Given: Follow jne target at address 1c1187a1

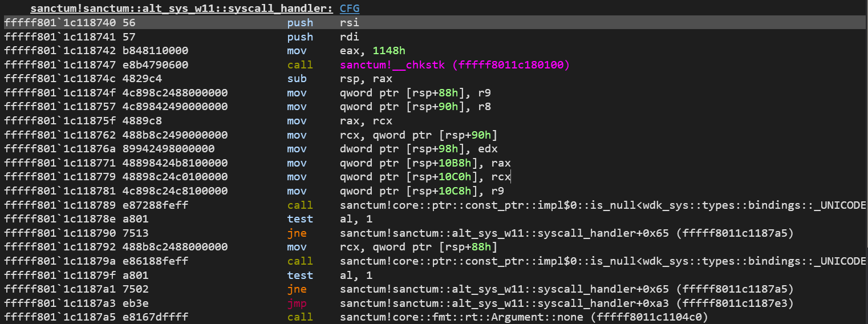Looking at the screenshot, I should (567, 289).
